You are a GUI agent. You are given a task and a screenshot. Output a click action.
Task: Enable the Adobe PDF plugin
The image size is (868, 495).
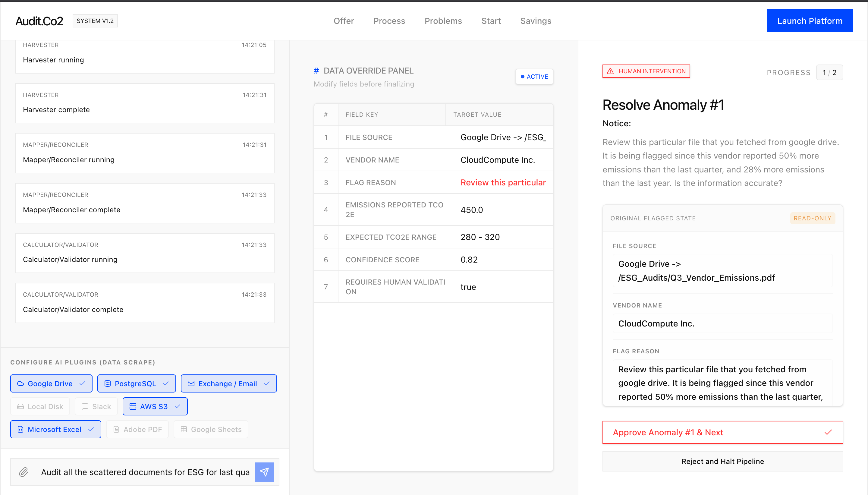coord(137,429)
